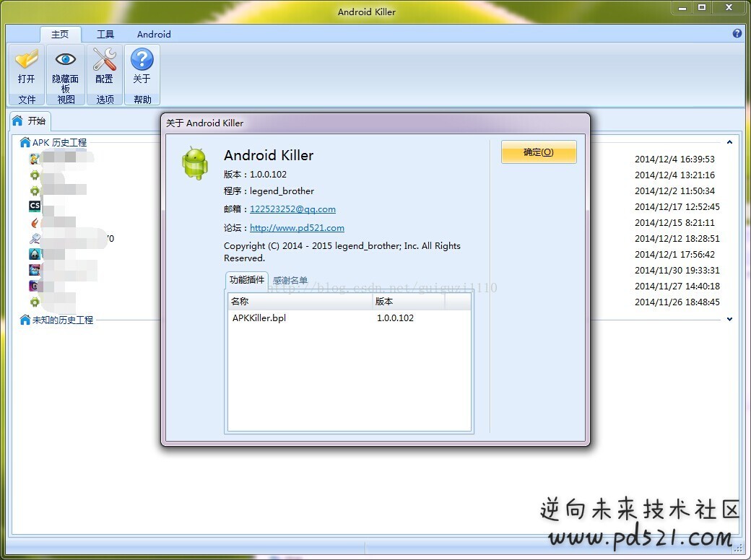Click the 2014/12/2 11:50:34 timestamp
Viewport: 751px width, 560px height.
click(675, 191)
